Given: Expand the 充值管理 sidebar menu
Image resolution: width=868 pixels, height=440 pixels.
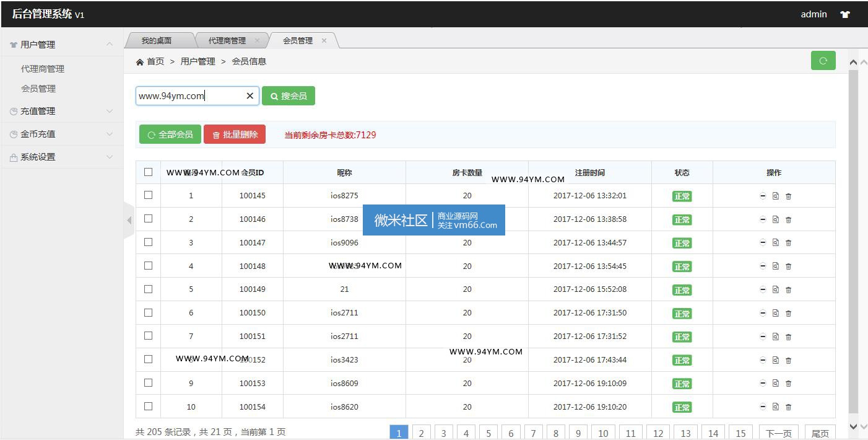Looking at the screenshot, I should 62,111.
